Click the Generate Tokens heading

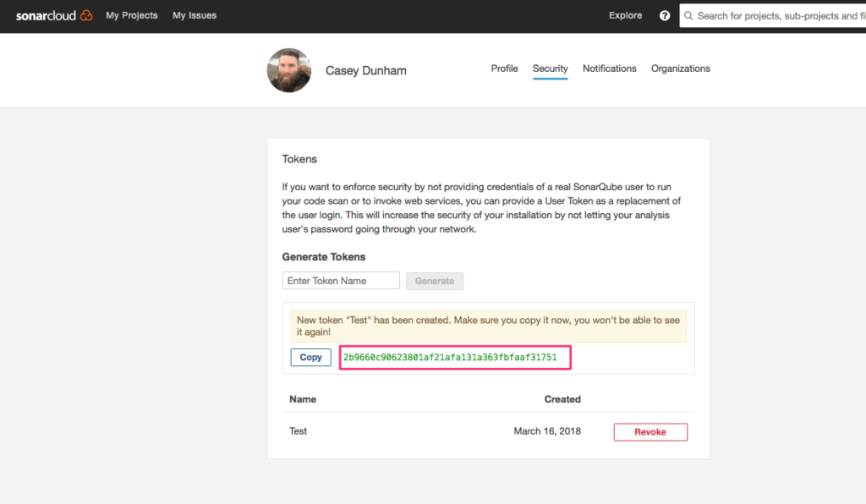324,257
